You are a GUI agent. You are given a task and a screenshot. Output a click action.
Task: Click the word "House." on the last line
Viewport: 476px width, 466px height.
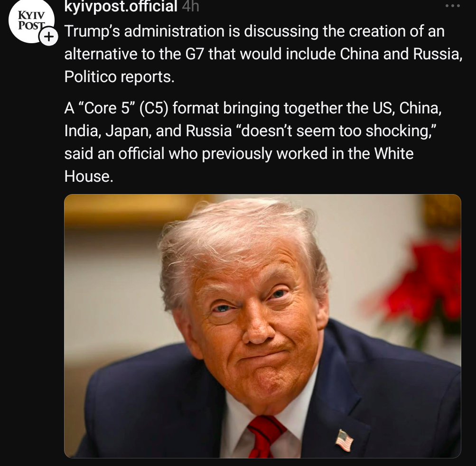[89, 176]
